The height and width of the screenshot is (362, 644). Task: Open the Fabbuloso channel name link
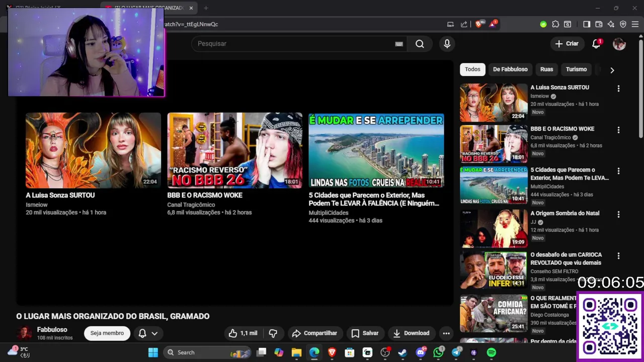tap(52, 330)
